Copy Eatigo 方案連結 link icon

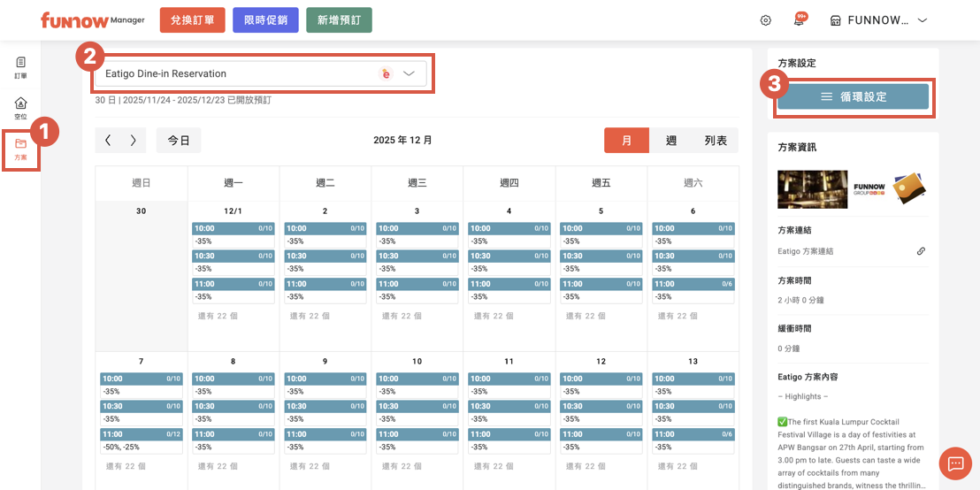921,251
